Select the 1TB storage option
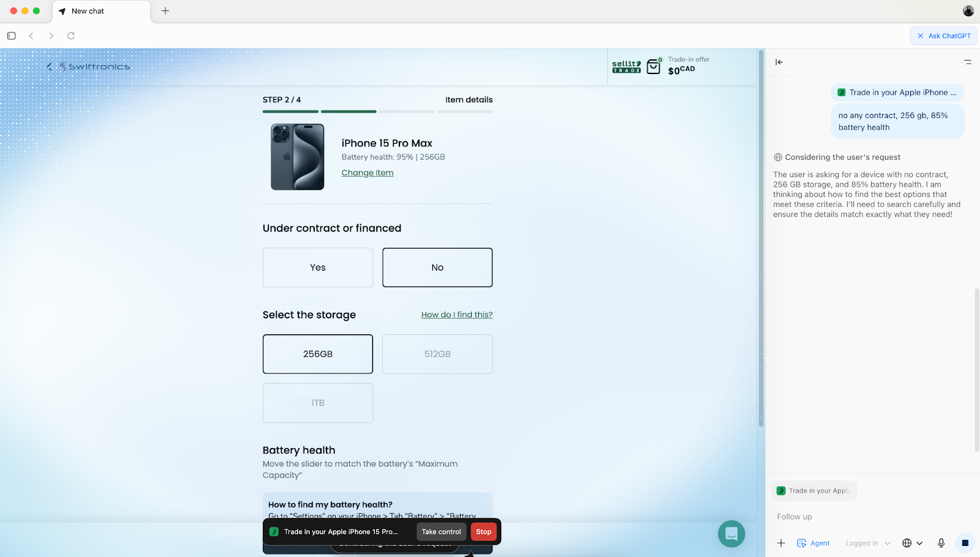 pyautogui.click(x=318, y=403)
